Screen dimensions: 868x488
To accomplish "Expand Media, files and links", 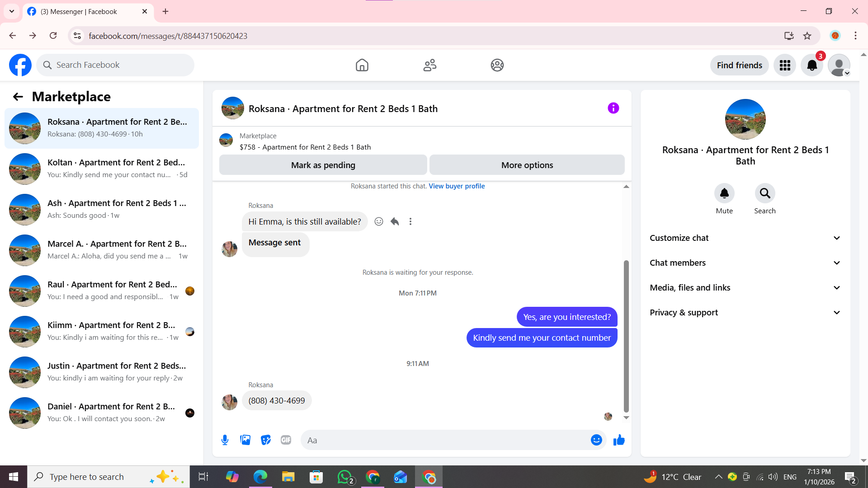I will pyautogui.click(x=745, y=288).
